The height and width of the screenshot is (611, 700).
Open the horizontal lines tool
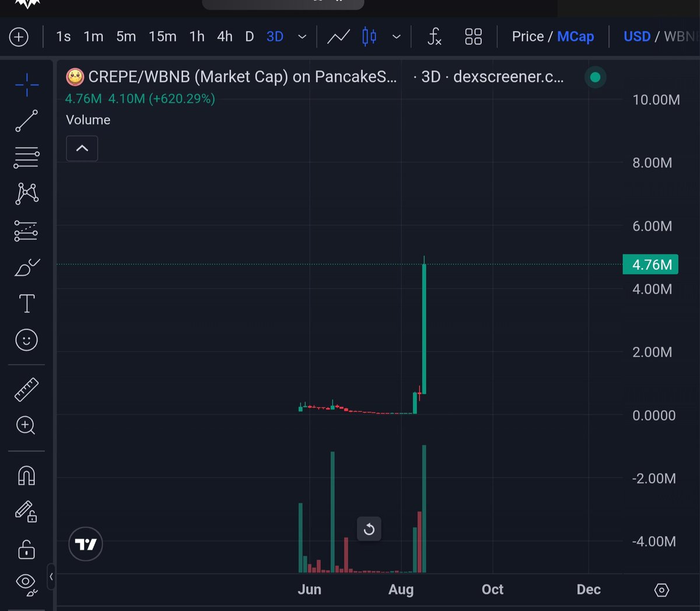tap(27, 157)
